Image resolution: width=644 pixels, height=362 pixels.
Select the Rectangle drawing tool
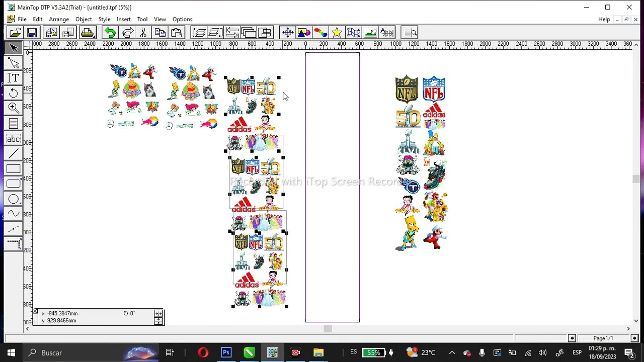tap(14, 169)
